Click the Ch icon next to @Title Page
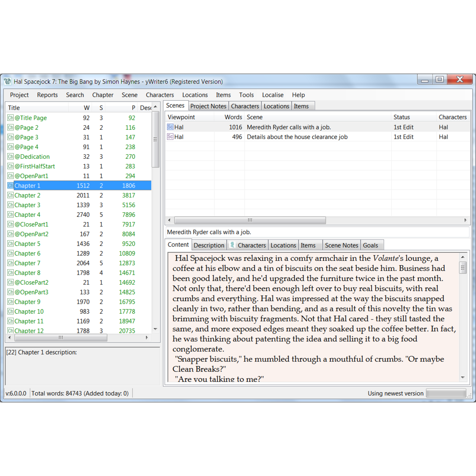Image resolution: width=476 pixels, height=476 pixels. 10,118
